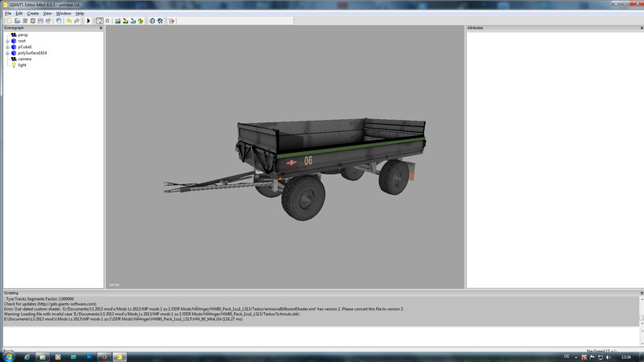The width and height of the screenshot is (644, 362).
Task: Click the blue cube icon beside root
Action: 14,41
